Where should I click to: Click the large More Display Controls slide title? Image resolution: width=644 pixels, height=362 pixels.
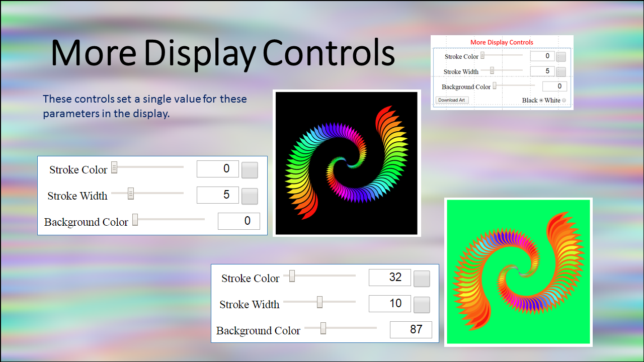[222, 52]
